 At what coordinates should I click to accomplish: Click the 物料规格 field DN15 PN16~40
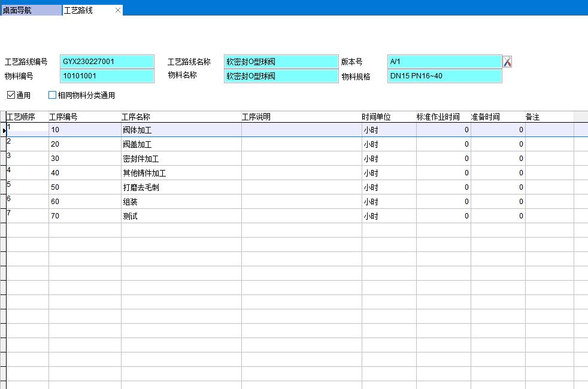click(444, 76)
